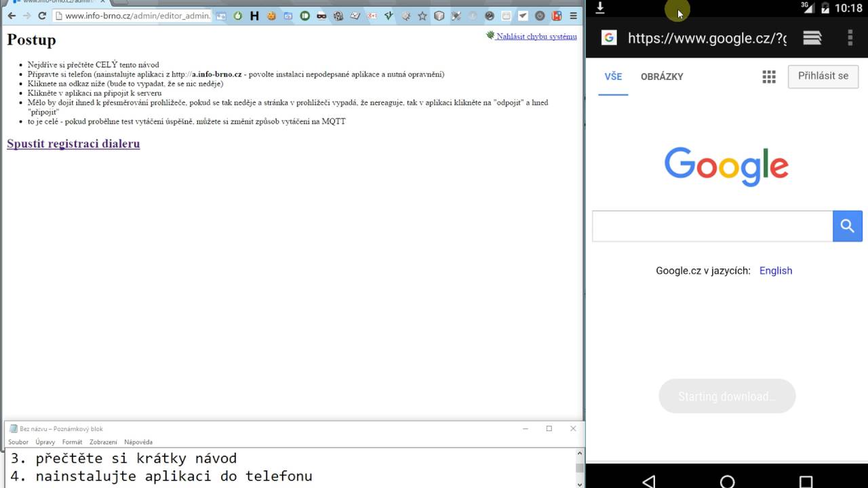
Task: Click the cookie extension icon
Action: point(271,16)
